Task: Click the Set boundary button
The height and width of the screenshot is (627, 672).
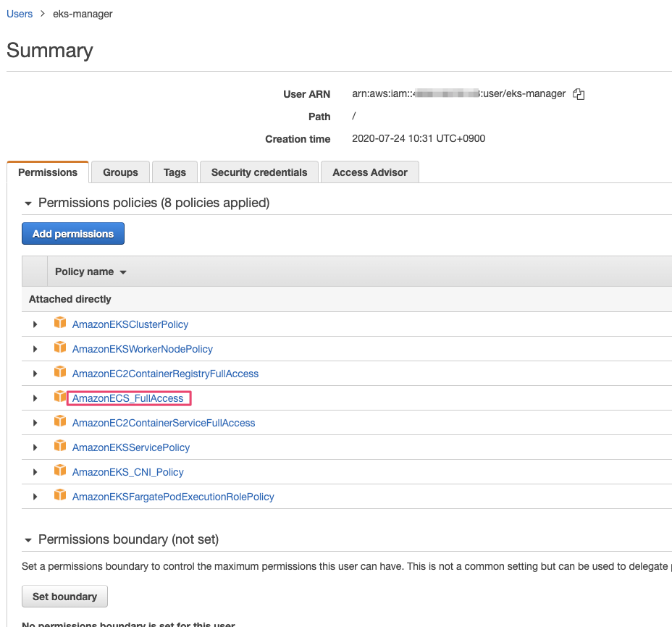Action: click(x=64, y=596)
